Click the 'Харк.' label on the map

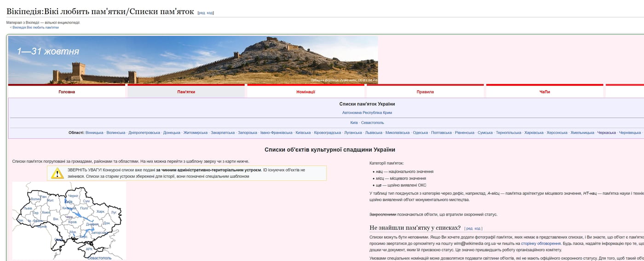[100, 212]
